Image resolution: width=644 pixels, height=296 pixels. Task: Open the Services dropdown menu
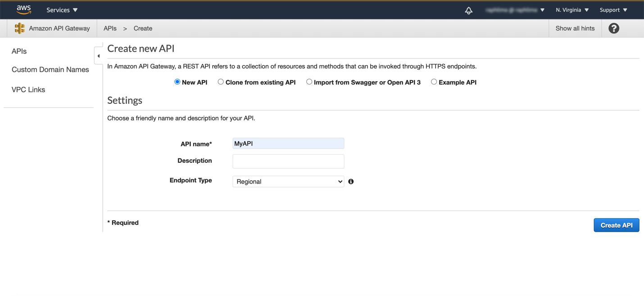pyautogui.click(x=62, y=10)
